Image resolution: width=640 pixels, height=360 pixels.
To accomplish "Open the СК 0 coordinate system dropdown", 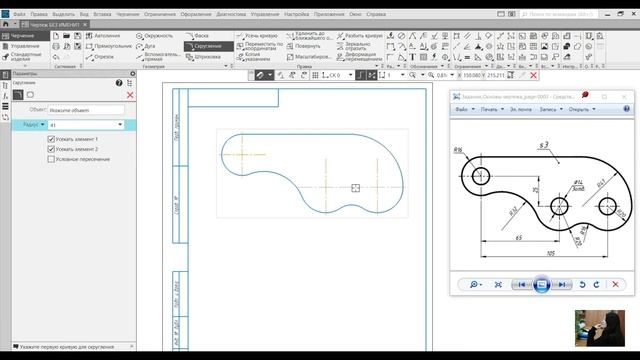I will [350, 75].
